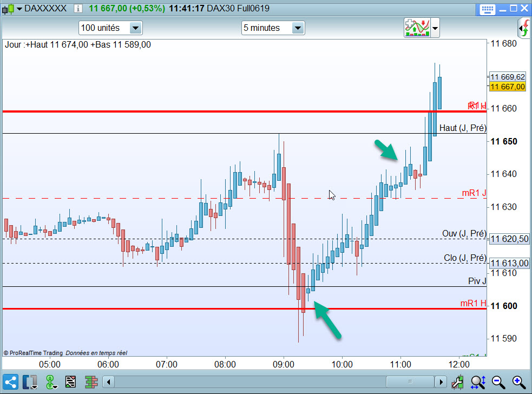Viewport: 532px width, 394px height.
Task: Close the chart window
Action: (524, 9)
